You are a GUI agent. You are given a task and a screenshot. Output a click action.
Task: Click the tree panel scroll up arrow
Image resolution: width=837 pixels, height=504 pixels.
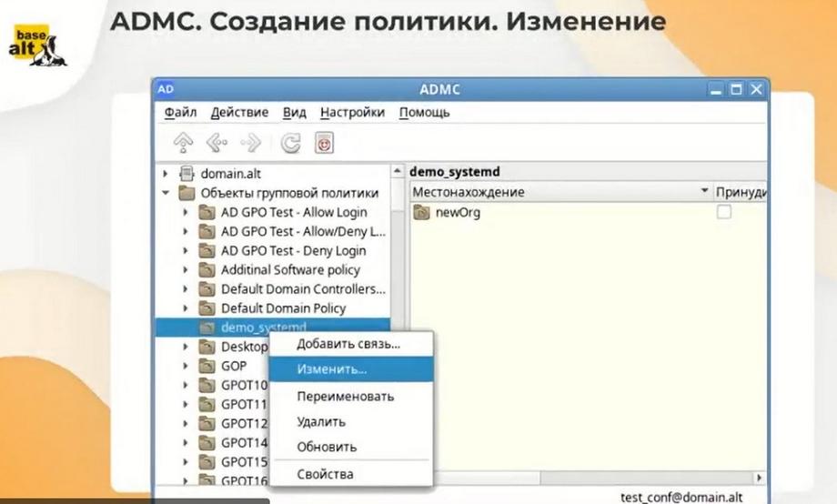click(x=398, y=171)
